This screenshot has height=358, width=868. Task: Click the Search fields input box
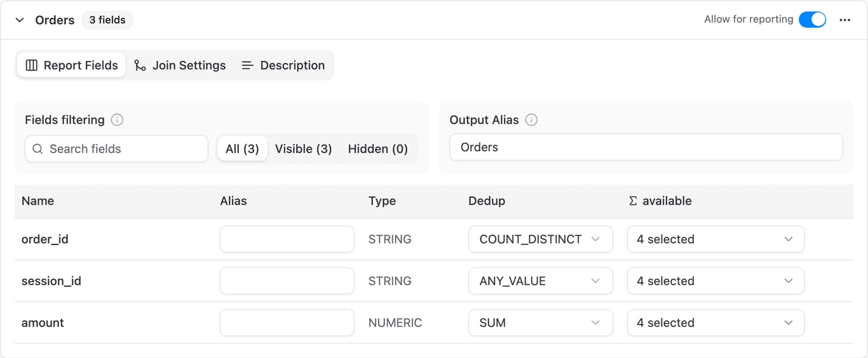(x=116, y=149)
